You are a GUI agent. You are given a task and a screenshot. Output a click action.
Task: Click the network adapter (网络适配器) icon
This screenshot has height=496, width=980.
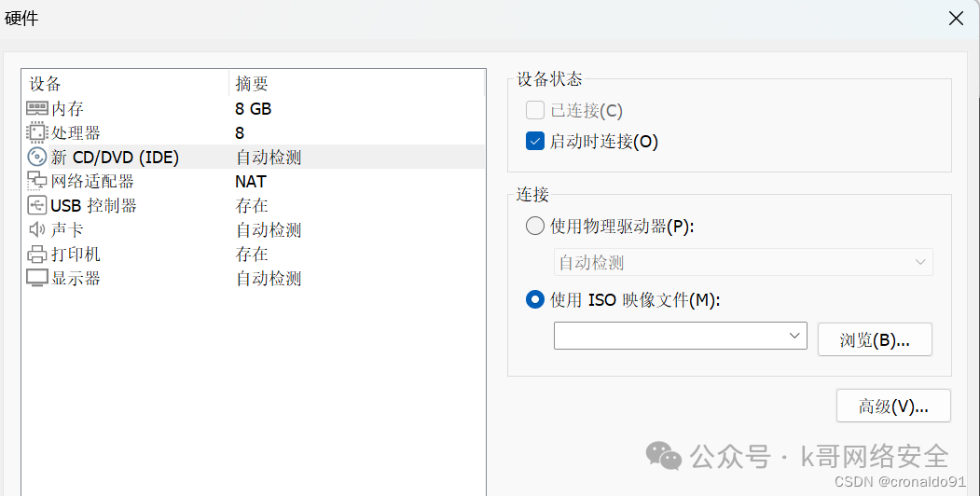[37, 182]
